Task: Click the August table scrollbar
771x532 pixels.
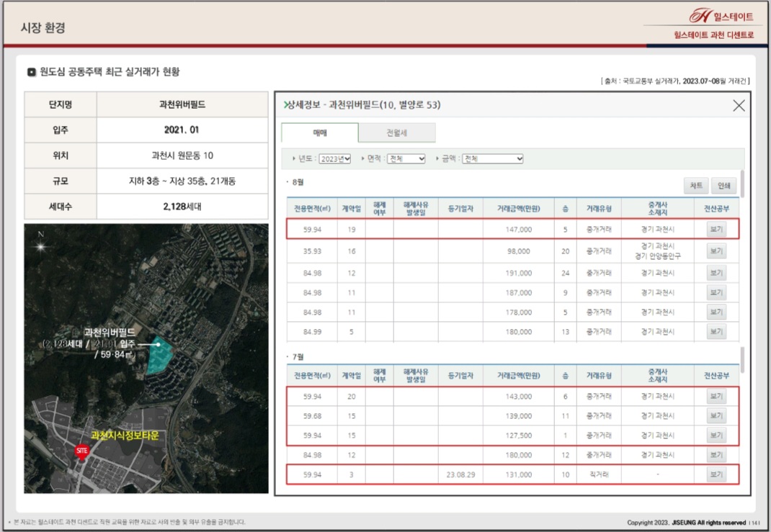Action: point(742,184)
